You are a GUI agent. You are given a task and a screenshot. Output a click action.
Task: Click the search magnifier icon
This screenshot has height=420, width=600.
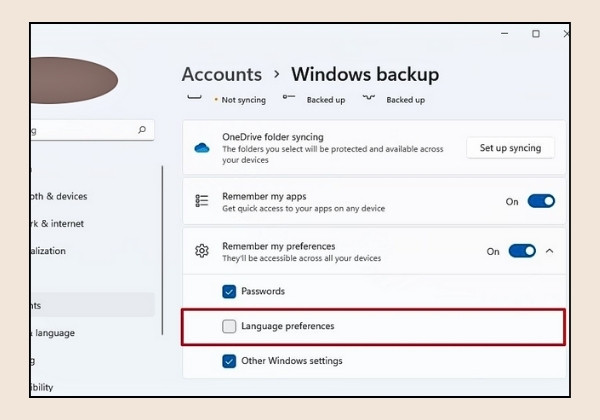142,130
